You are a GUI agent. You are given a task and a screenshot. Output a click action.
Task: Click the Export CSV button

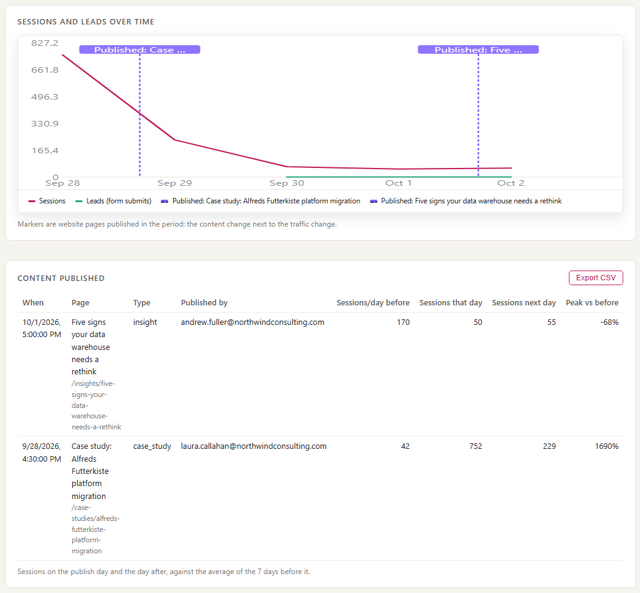(x=596, y=278)
